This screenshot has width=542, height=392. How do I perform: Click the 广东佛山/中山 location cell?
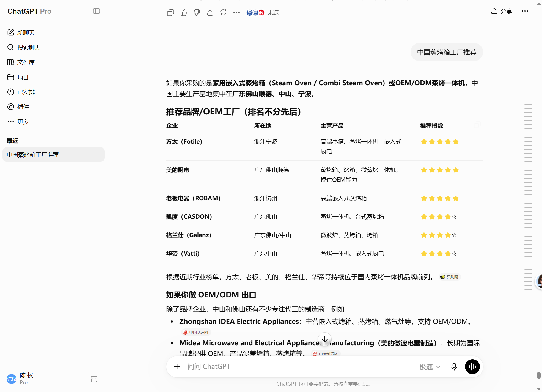(273, 235)
